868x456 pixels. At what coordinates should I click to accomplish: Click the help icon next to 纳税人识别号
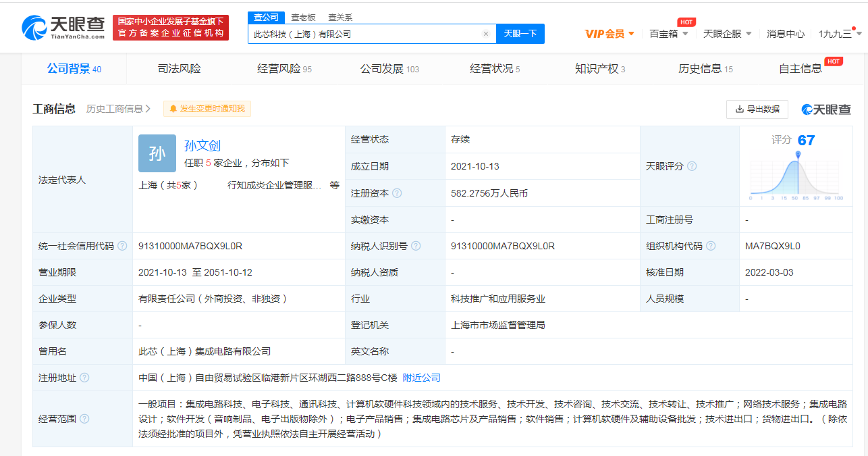click(416, 246)
